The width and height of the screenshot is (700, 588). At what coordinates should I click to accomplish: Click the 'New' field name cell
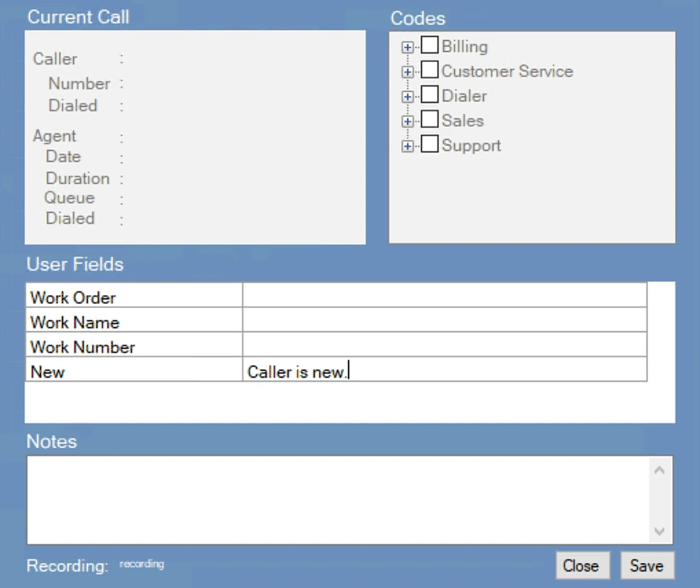134,370
